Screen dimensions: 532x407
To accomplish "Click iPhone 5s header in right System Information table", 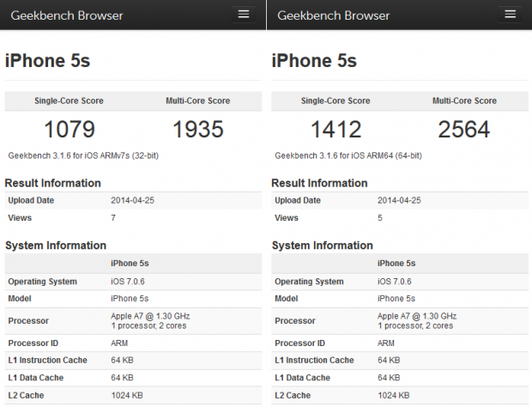I will [396, 264].
